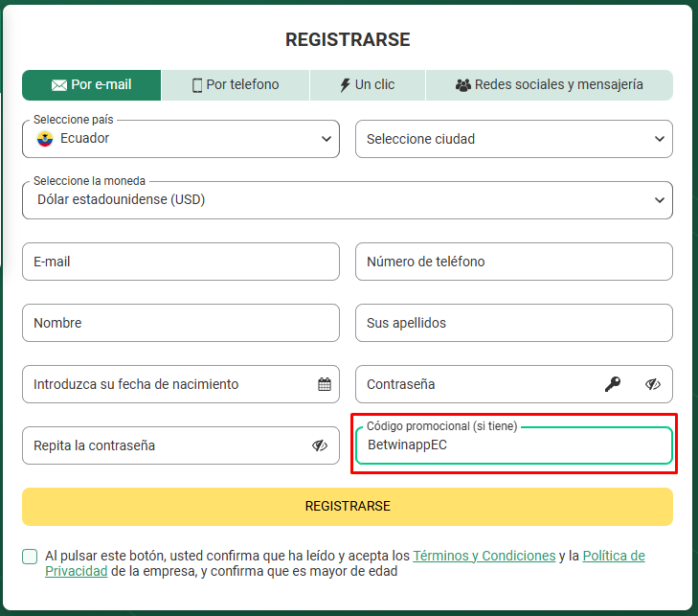Click the city dropdown chevron arrow
This screenshot has height=616, width=698.
[x=660, y=139]
